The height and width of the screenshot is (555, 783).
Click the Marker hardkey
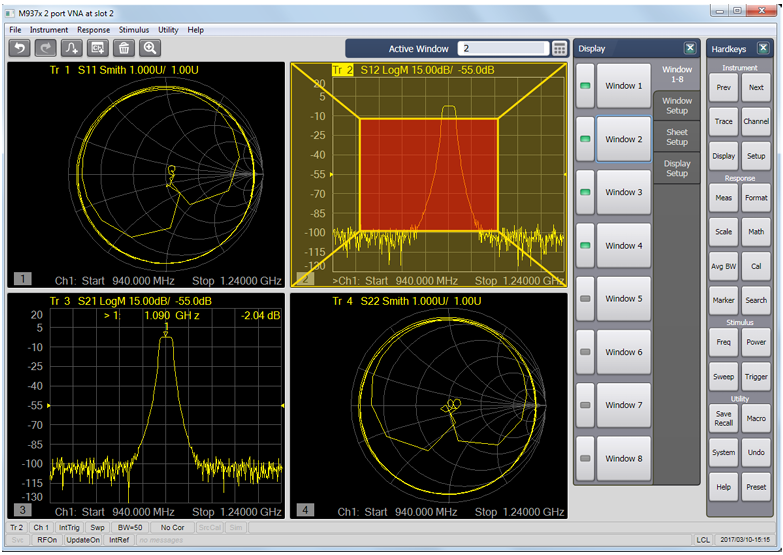pos(724,300)
